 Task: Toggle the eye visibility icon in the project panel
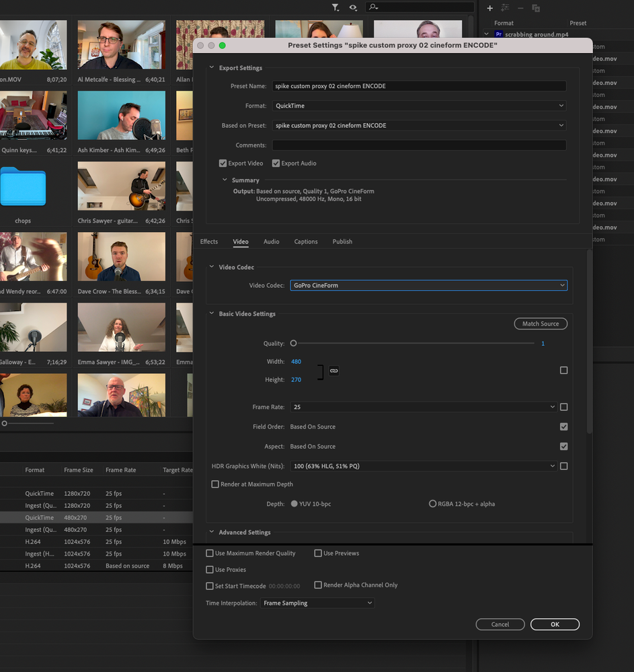352,7
